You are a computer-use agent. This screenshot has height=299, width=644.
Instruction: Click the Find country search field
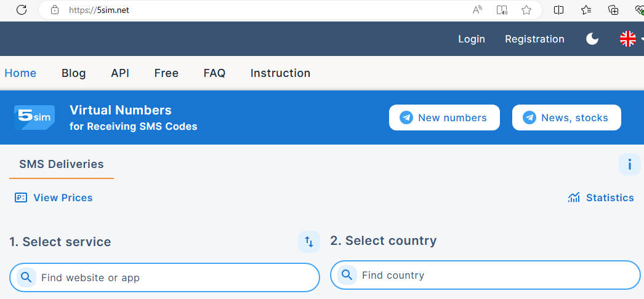(x=485, y=275)
